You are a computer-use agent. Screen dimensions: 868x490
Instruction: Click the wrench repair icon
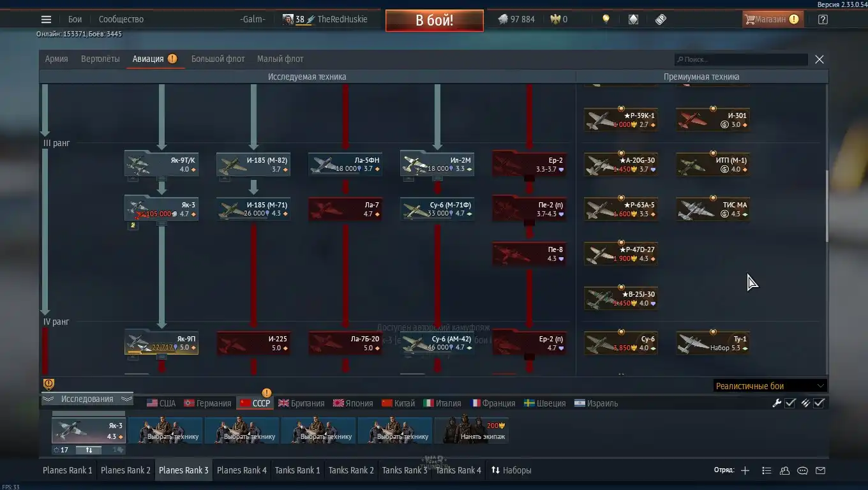777,403
